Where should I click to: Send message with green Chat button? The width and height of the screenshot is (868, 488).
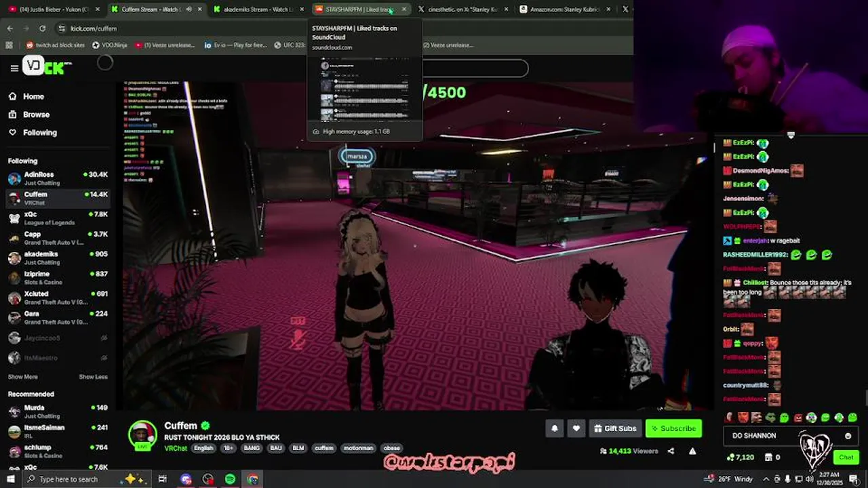846,457
